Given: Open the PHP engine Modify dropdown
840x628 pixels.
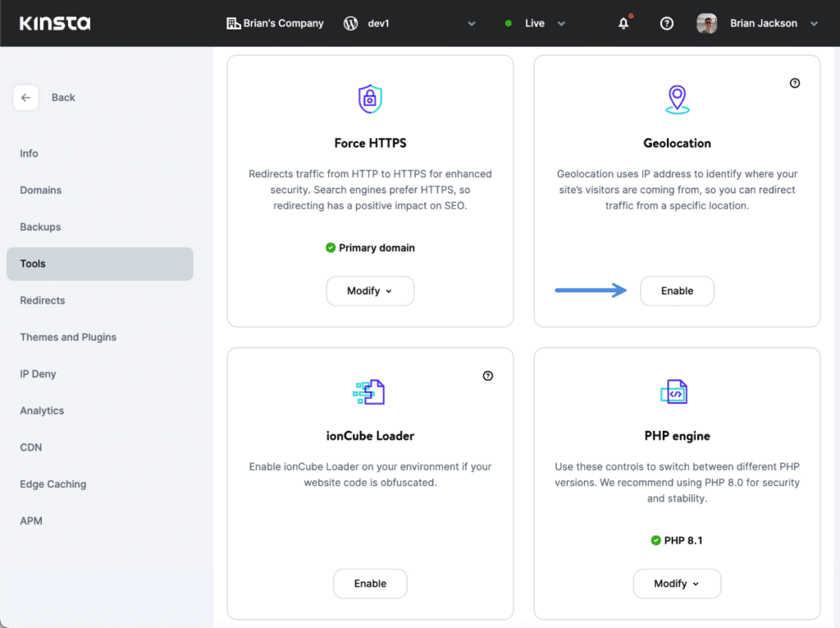Looking at the screenshot, I should pyautogui.click(x=677, y=584).
